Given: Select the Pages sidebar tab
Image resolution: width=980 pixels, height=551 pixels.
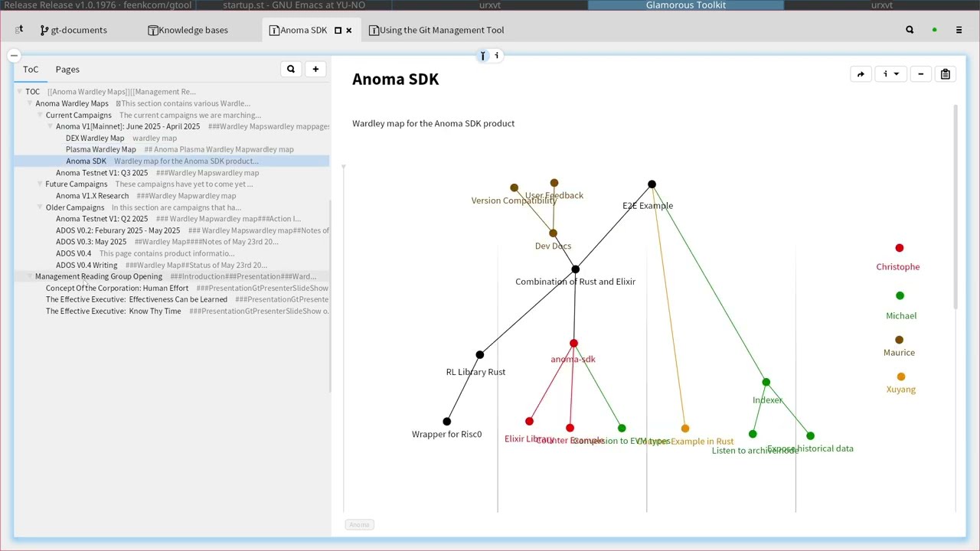Looking at the screenshot, I should [x=67, y=69].
